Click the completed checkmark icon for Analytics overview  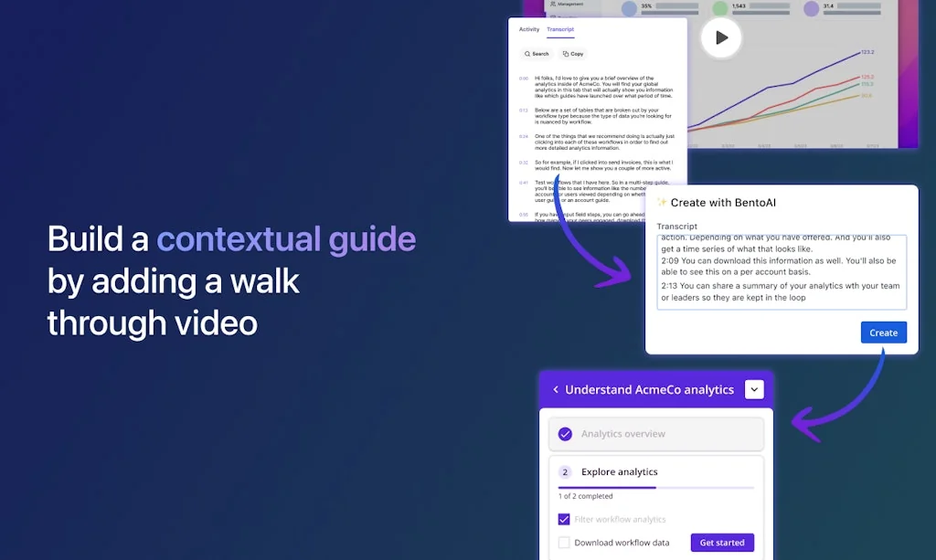[565, 434]
